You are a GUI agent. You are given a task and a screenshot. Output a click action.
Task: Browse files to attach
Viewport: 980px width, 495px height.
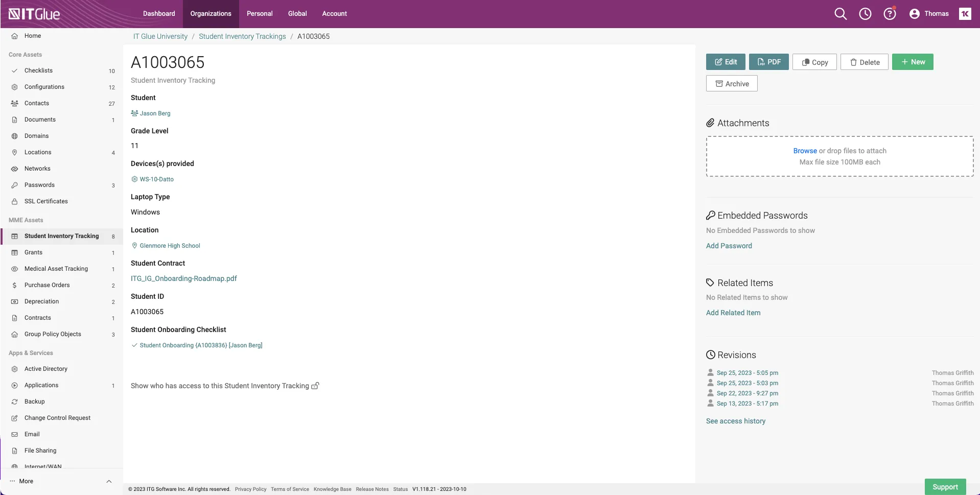click(x=805, y=151)
